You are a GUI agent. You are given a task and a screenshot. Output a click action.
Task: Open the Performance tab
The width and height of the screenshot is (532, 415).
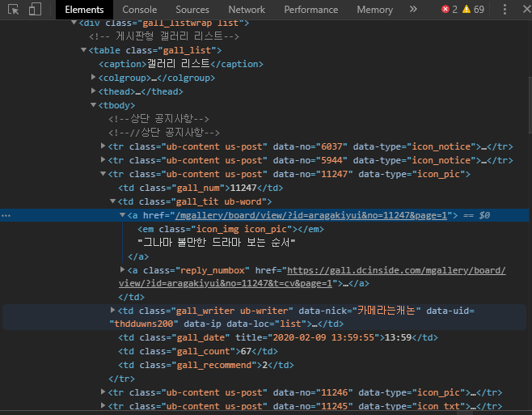coord(310,10)
